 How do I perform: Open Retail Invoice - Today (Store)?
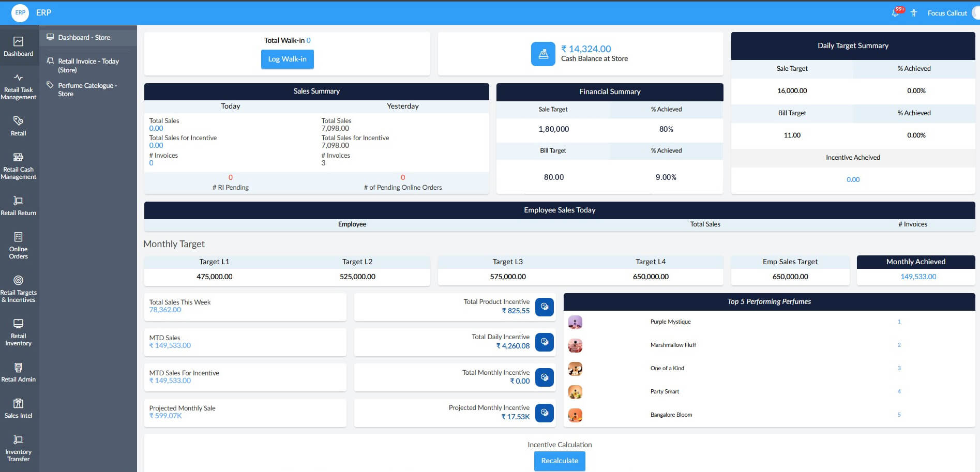(88, 65)
